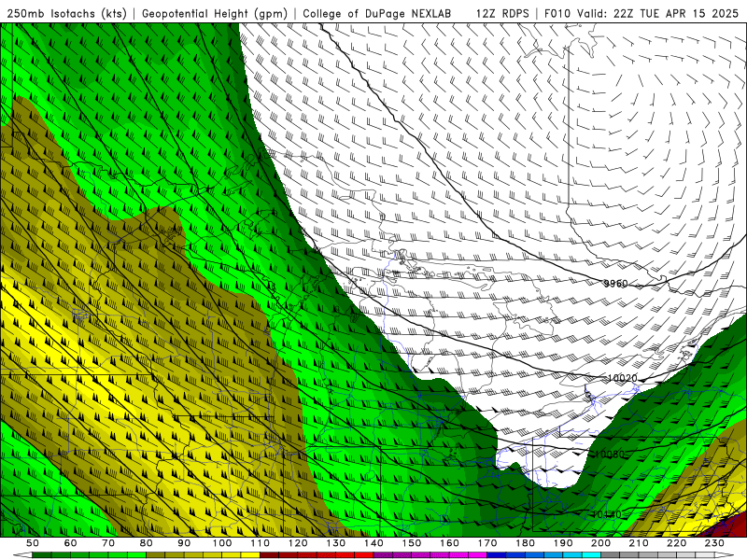Image resolution: width=747 pixels, height=560 pixels.
Task: Click the 140 value on the color scale
Action: (x=373, y=543)
